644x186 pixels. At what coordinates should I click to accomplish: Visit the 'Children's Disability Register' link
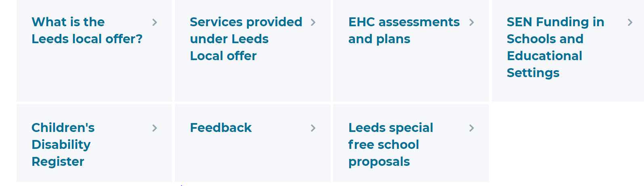point(63,144)
